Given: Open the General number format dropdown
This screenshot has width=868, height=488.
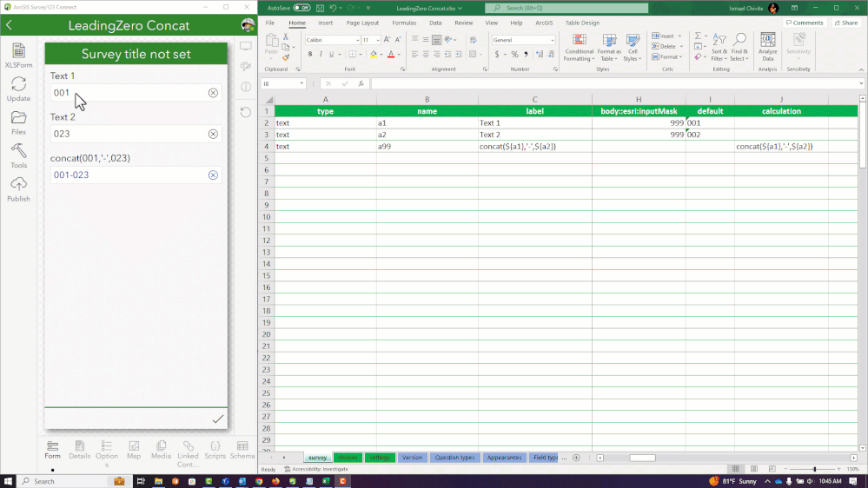Looking at the screenshot, I should click(552, 40).
